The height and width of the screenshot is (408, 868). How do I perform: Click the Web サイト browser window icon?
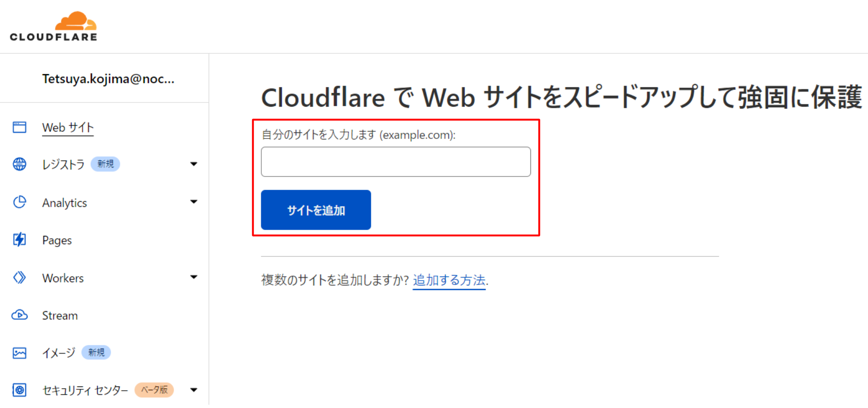[20, 127]
